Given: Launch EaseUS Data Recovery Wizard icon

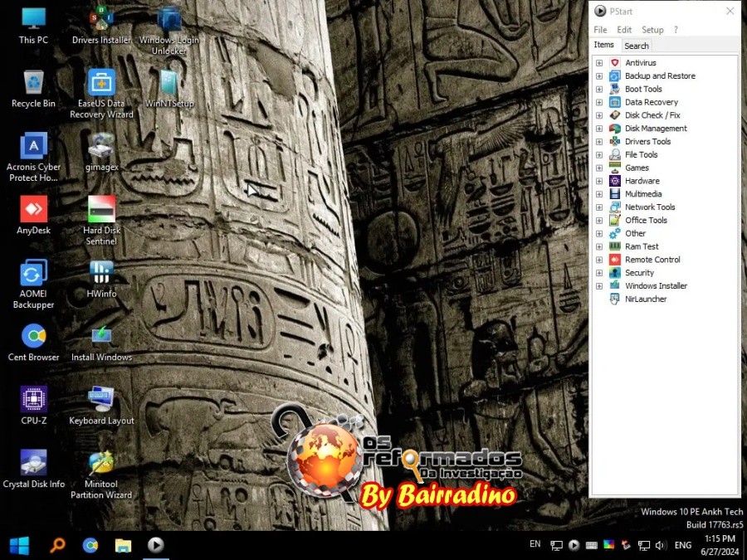Looking at the screenshot, I should (101, 94).
